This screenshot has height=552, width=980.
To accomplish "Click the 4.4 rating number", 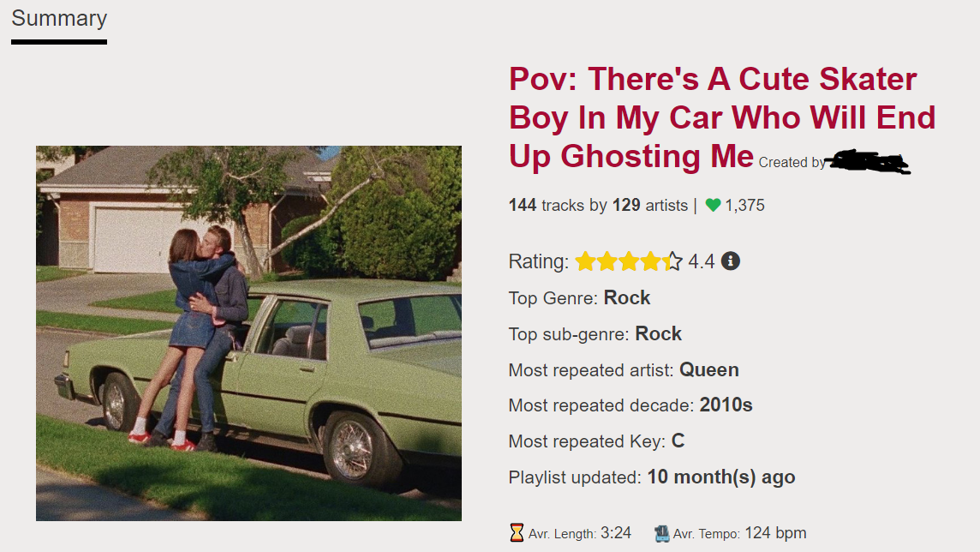I will (701, 261).
